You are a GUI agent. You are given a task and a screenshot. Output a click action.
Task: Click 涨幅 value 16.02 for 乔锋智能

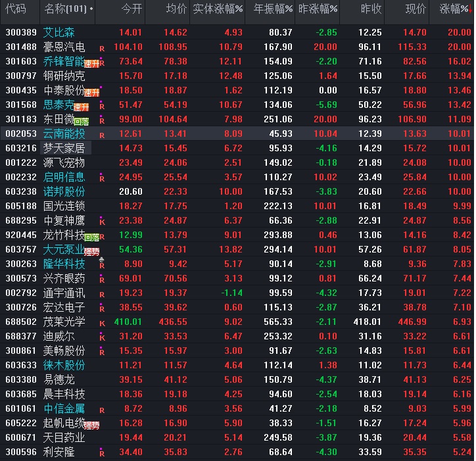(460, 62)
